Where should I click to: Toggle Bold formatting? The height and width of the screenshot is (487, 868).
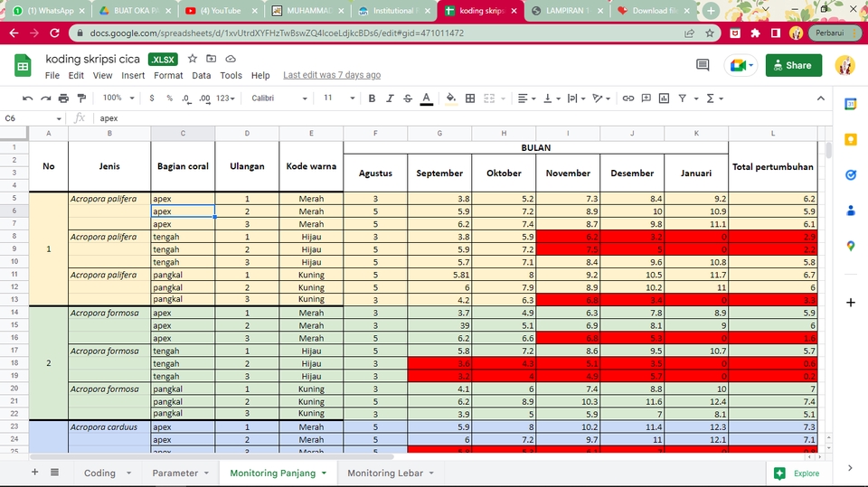372,98
